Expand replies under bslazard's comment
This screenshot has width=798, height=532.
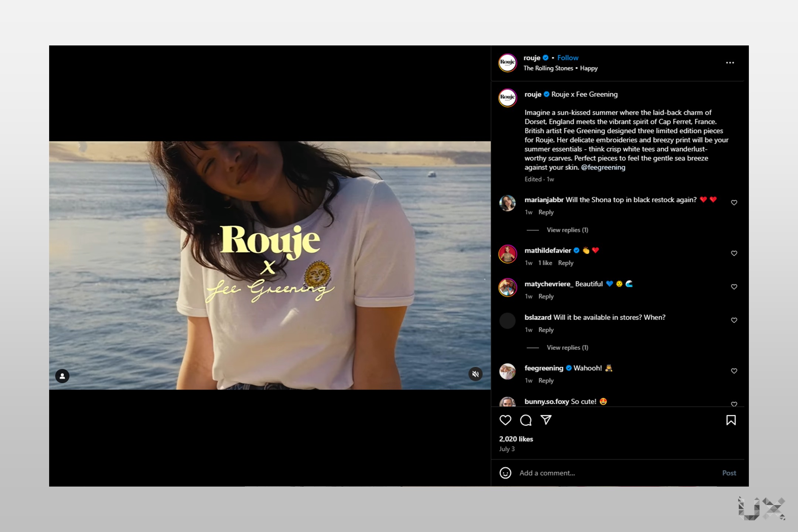[x=567, y=347]
